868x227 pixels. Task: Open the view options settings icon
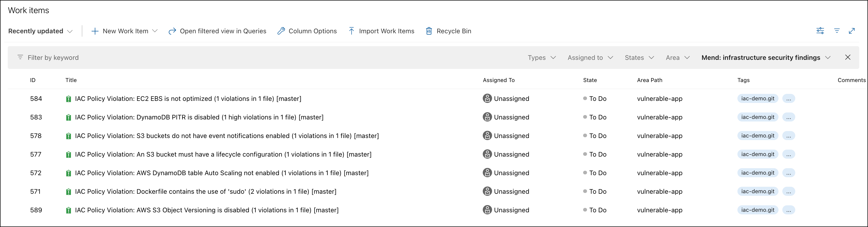pos(820,31)
